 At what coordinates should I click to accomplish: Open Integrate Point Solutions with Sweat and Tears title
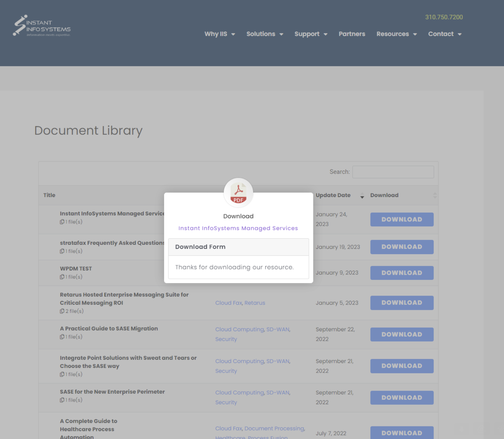coord(128,362)
